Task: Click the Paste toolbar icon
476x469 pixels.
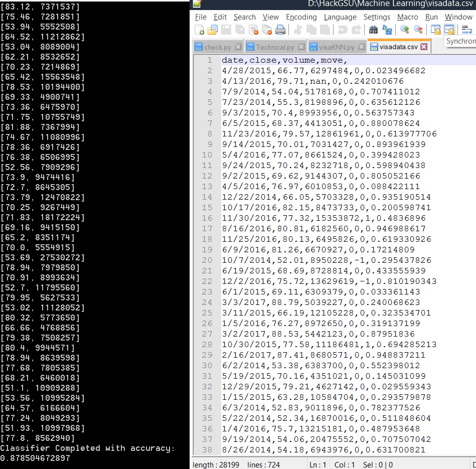Action: (325, 30)
